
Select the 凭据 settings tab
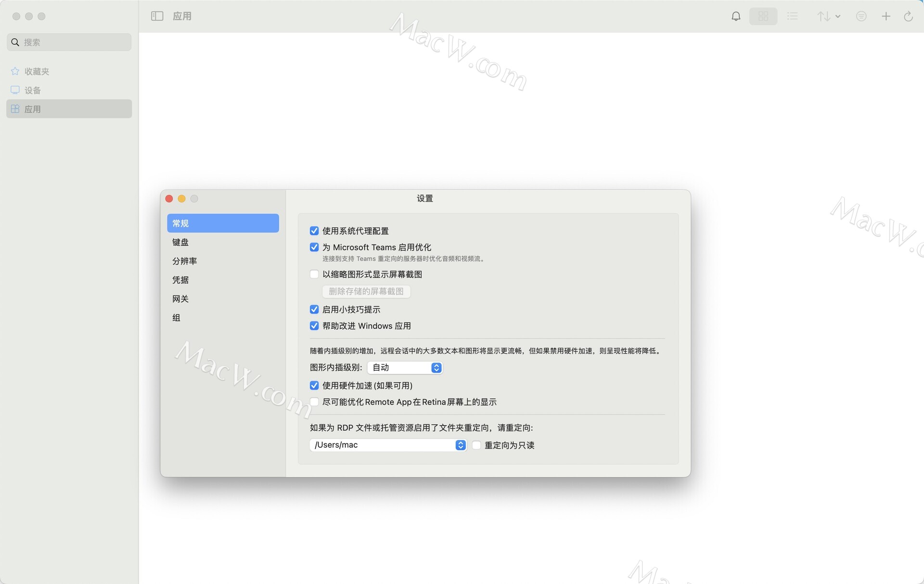(223, 280)
